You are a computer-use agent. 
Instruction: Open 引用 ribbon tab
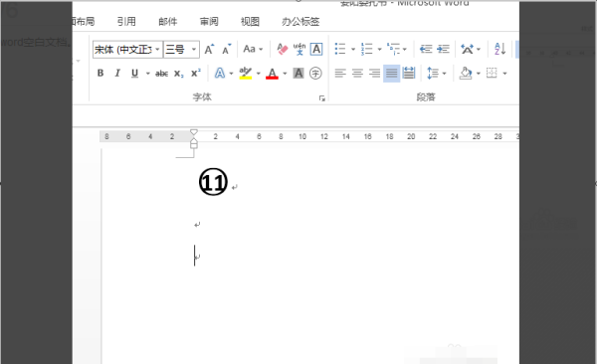tap(126, 22)
